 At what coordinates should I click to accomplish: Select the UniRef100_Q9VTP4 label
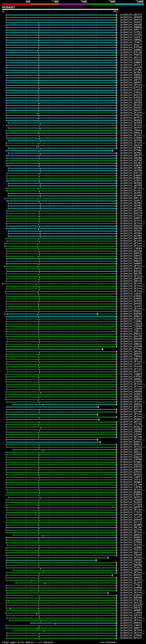(x=131, y=210)
